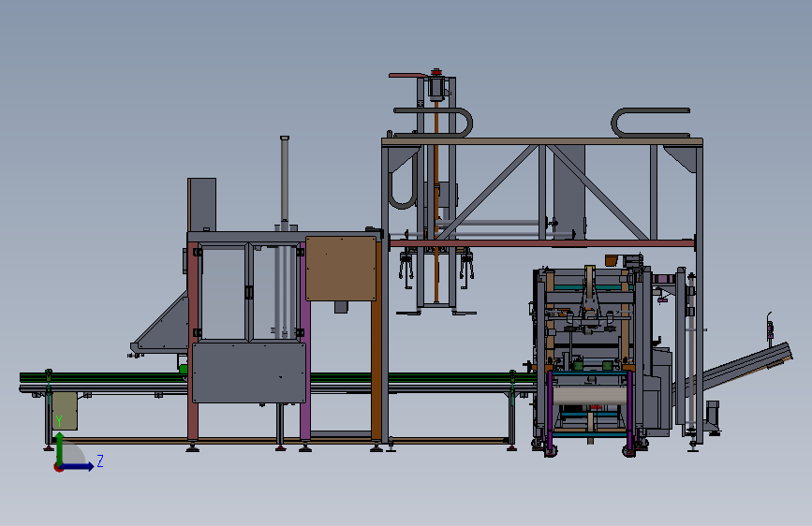Pick the right glass window of the cabinet
812x526 pixels.
(275, 293)
